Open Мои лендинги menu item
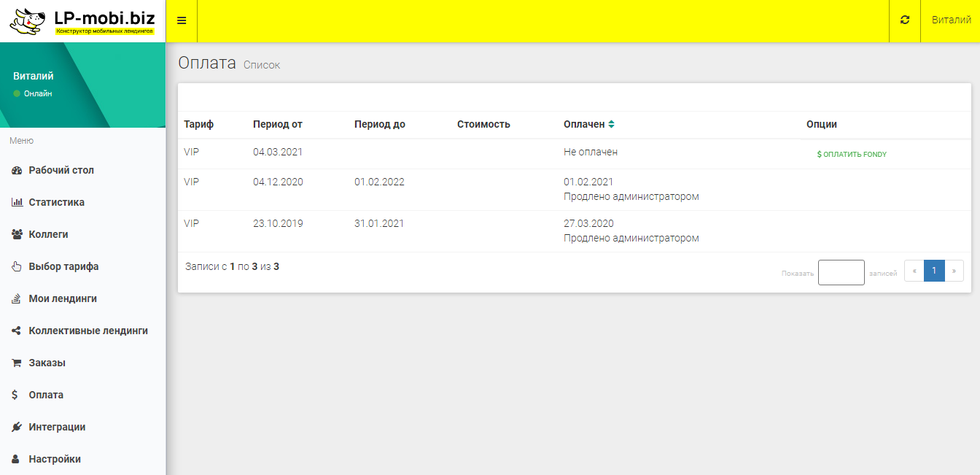This screenshot has height=475, width=980. (x=63, y=299)
